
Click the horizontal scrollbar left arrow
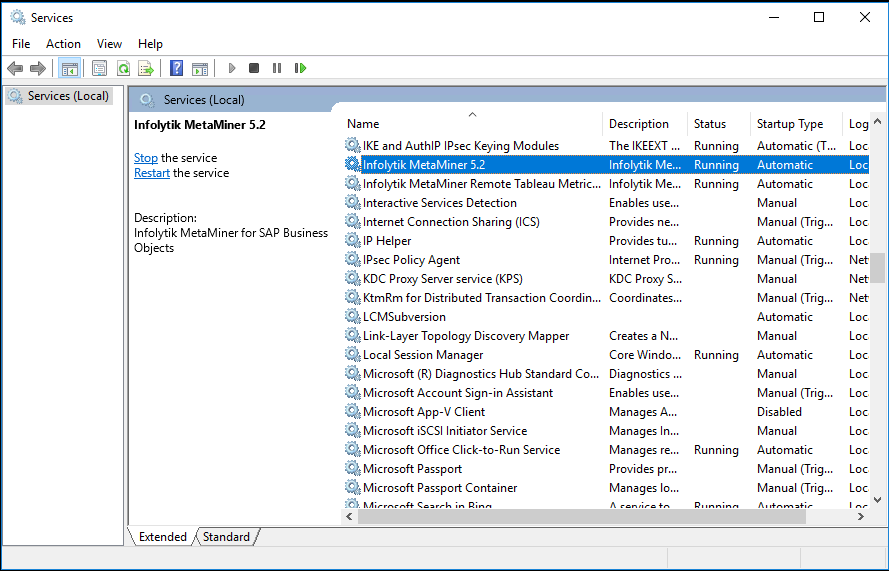click(x=349, y=516)
